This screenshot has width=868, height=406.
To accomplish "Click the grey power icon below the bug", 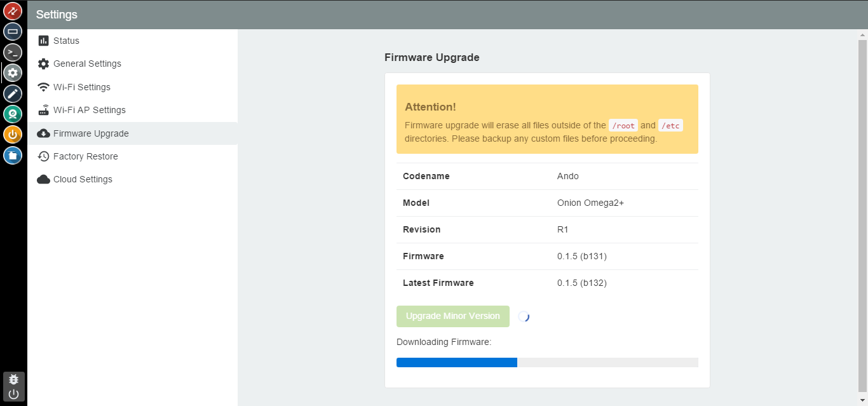I will pos(13,394).
